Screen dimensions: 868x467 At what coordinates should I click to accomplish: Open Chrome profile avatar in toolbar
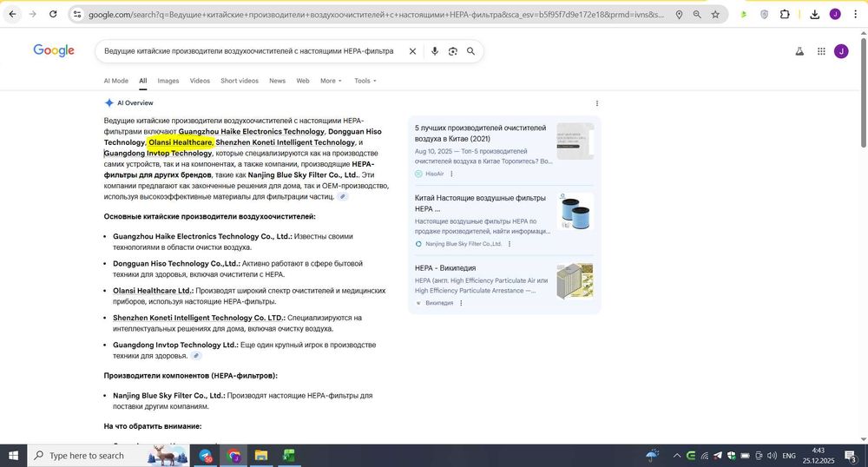tap(835, 15)
